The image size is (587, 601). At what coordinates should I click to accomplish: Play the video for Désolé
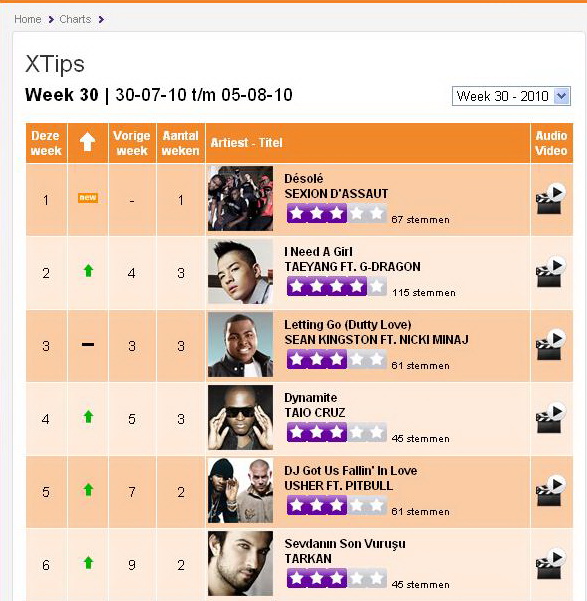(551, 199)
